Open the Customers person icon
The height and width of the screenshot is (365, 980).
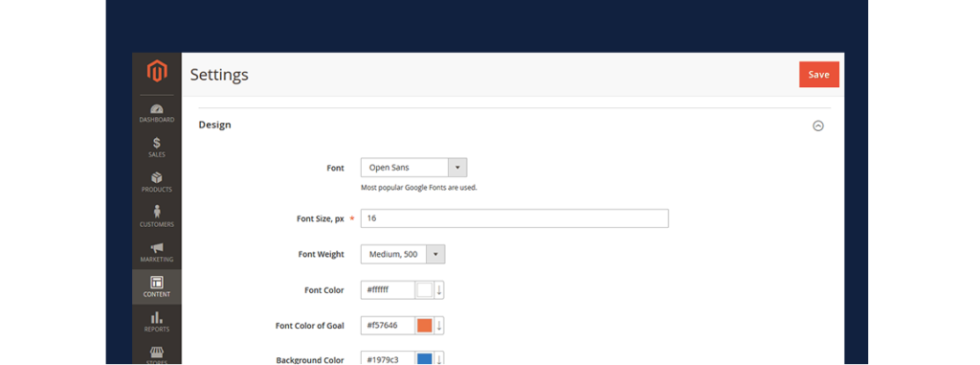point(157,213)
